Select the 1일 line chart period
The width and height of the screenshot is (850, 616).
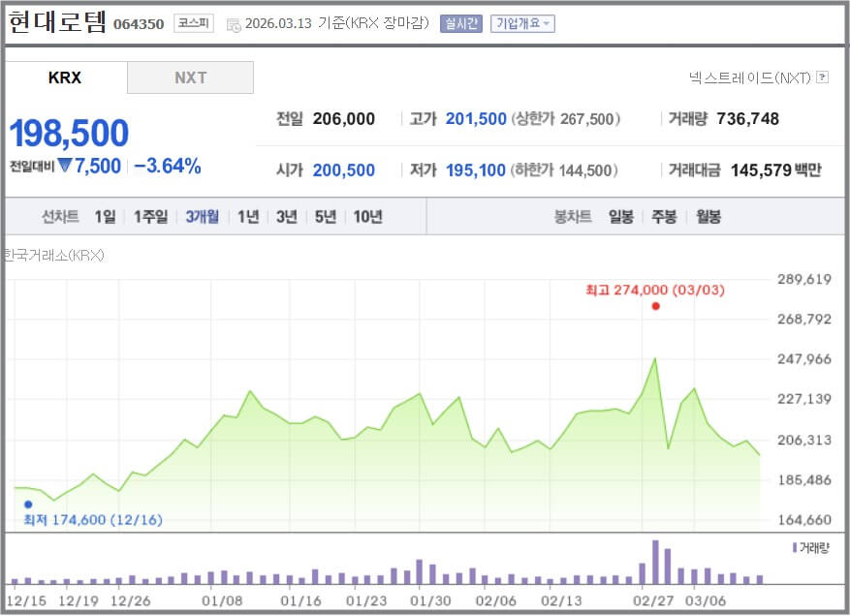tap(106, 217)
